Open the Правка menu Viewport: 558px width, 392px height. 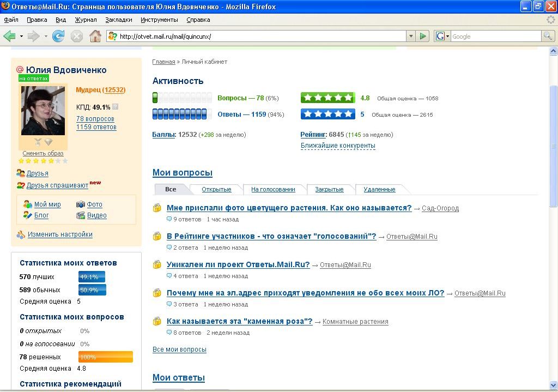[37, 20]
